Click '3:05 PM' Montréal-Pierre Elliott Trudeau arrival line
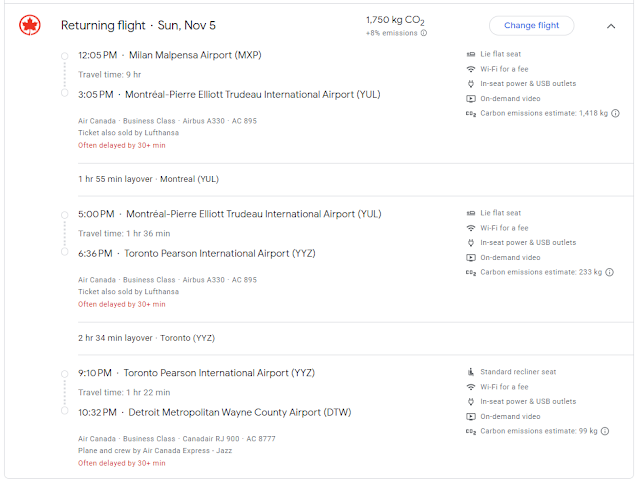This screenshot has height=484, width=640. point(229,95)
